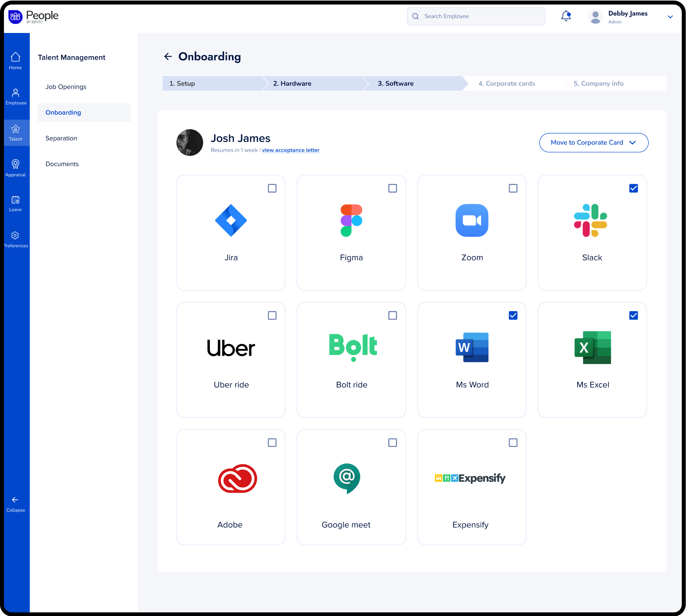This screenshot has height=616, width=686.
Task: Expand Debby James account chevron
Action: click(x=670, y=17)
